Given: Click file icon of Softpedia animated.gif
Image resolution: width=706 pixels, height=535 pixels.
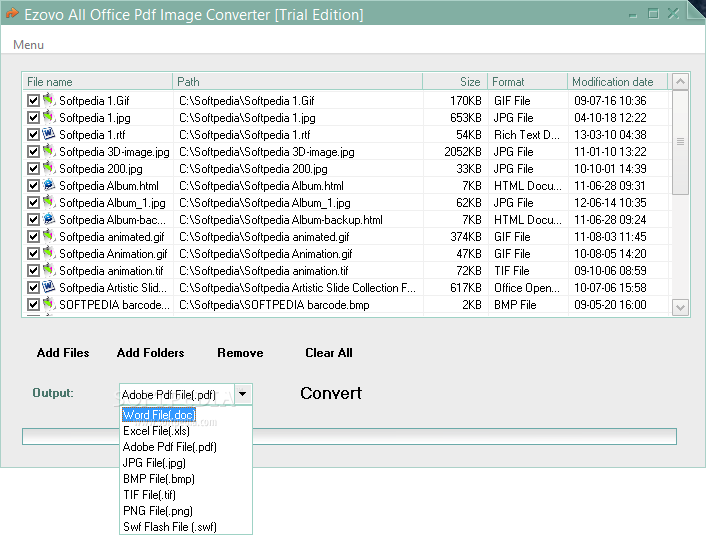Looking at the screenshot, I should click(49, 236).
